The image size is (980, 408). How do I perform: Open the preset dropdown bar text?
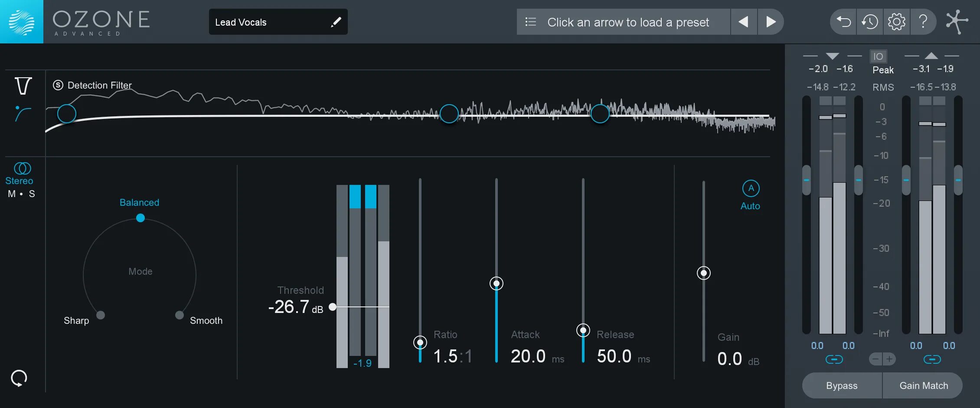click(x=628, y=22)
